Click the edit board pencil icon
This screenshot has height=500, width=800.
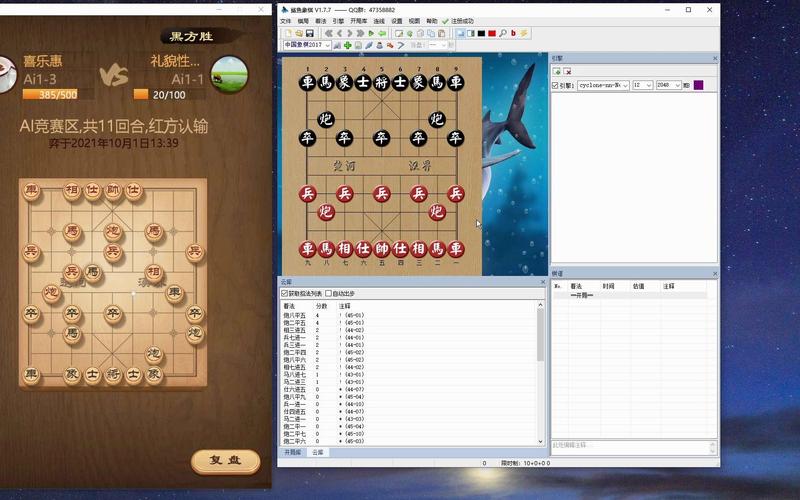pyautogui.click(x=399, y=33)
